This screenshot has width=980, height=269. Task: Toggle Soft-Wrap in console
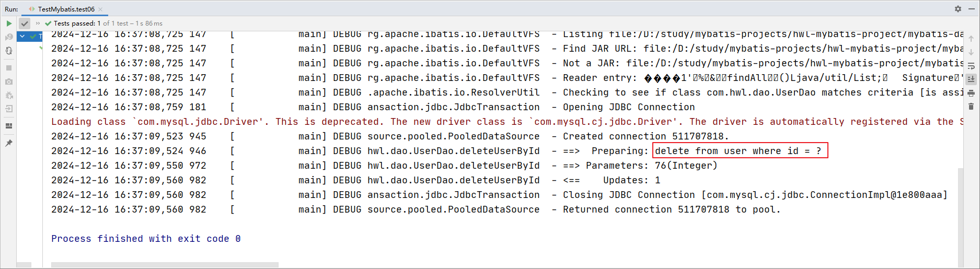click(971, 66)
